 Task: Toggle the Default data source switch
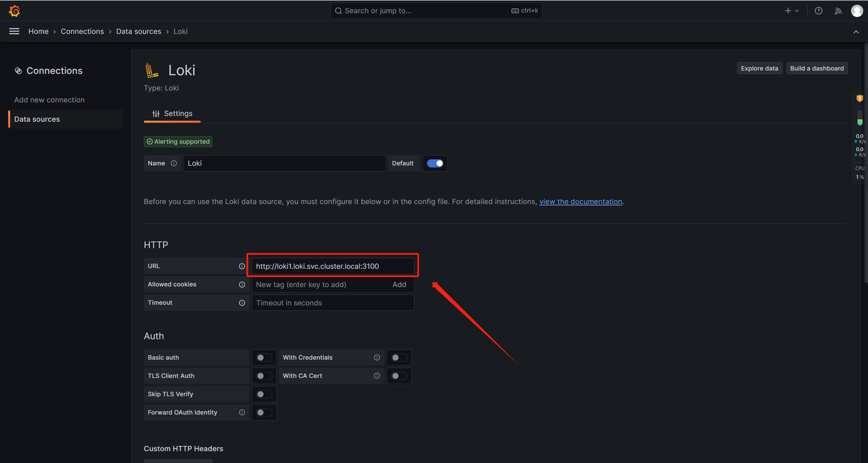coord(435,163)
